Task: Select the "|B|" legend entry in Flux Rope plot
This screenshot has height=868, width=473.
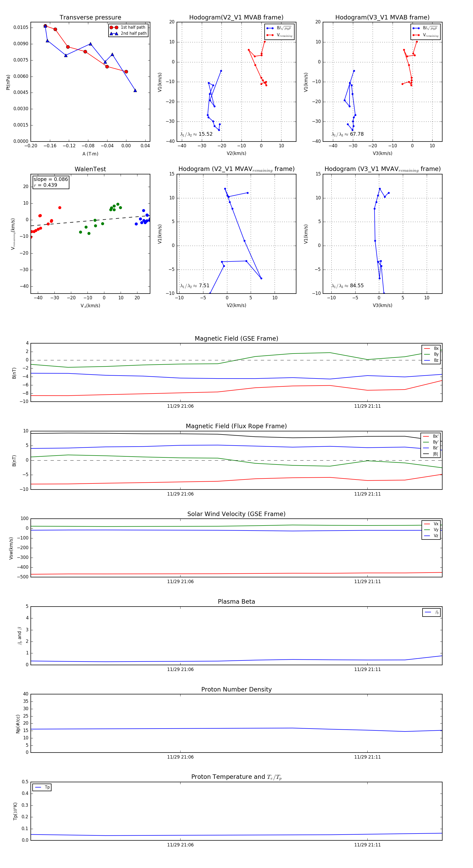Action: coord(431,454)
